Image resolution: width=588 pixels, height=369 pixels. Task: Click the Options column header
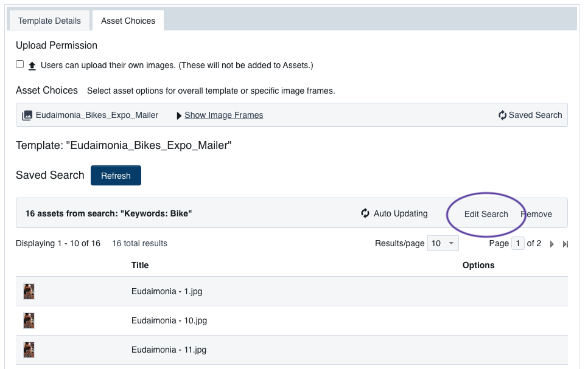pyautogui.click(x=478, y=265)
